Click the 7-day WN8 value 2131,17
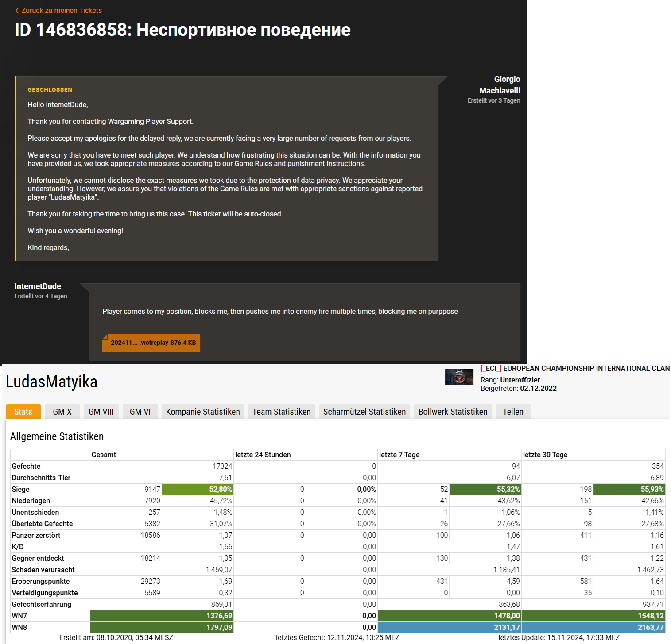 450,627
